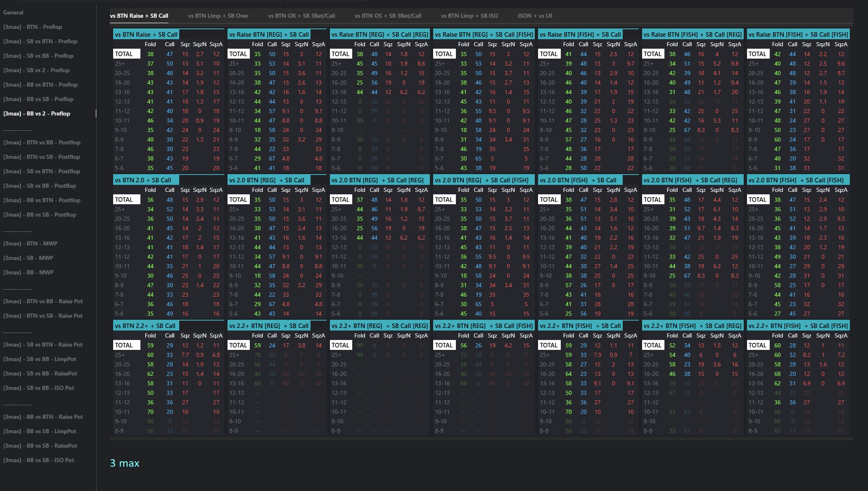Click the vs 2.2+ BTN [REG] + SB Call header
Viewport: 868px width, 491px height.
tap(269, 326)
